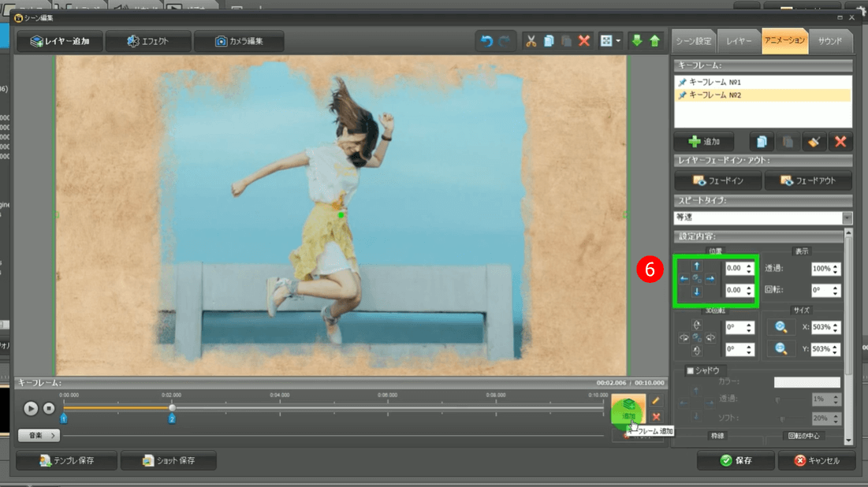Click the undo arrow icon
The image size is (868, 487).
(486, 41)
